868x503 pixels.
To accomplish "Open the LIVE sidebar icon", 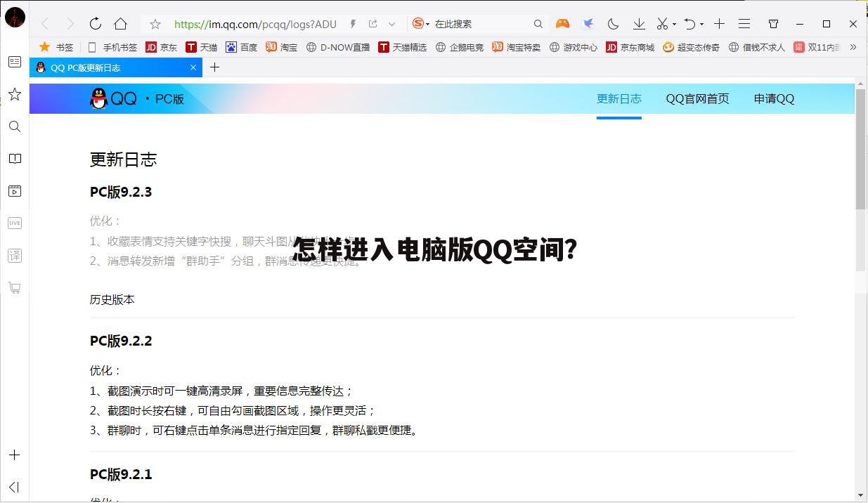I will click(14, 223).
